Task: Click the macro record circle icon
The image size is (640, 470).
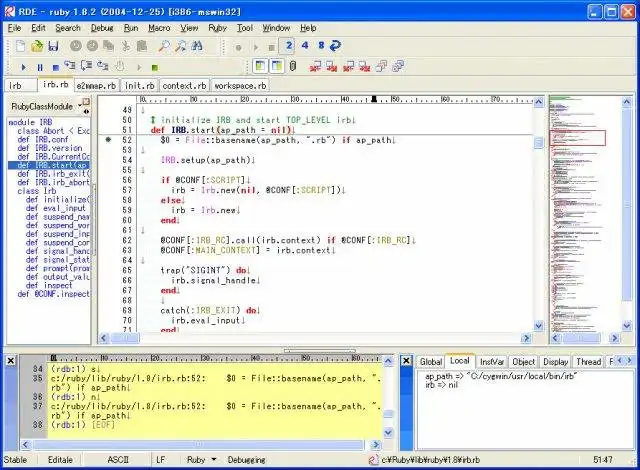Action: pyautogui.click(x=238, y=48)
